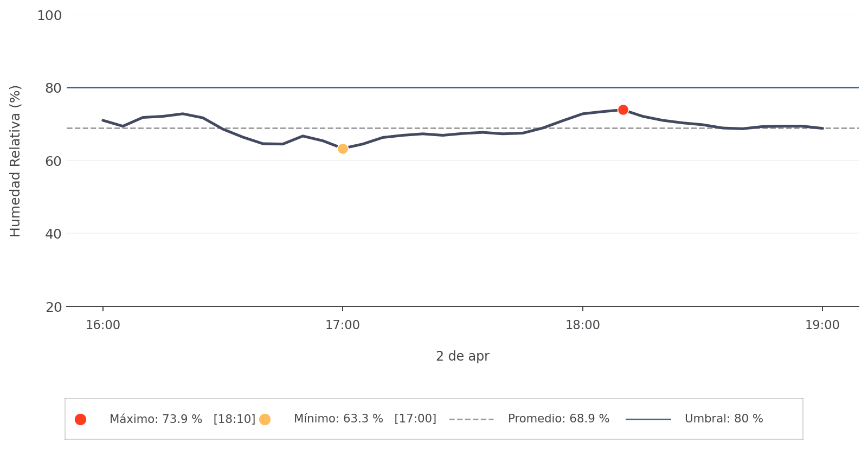Click the "2 de apr" date label
This screenshot has height=449, width=868.
tap(462, 356)
